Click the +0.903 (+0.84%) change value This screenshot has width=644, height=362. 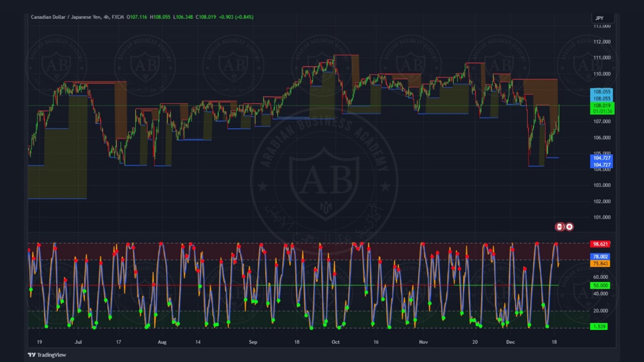(236, 17)
